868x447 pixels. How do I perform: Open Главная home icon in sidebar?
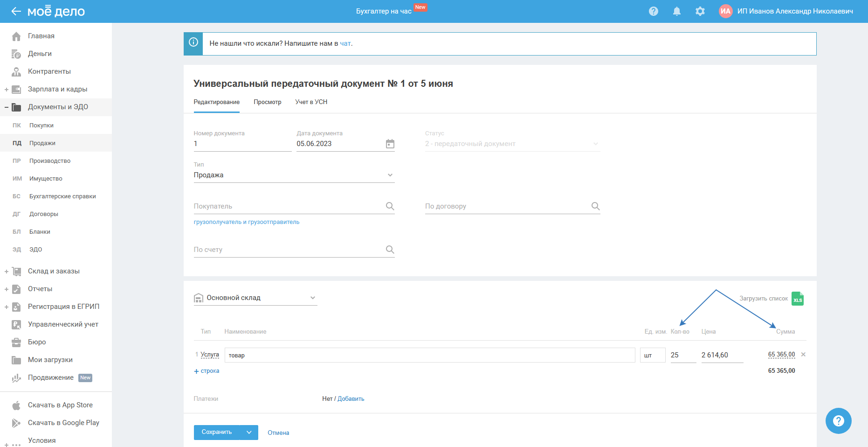click(x=16, y=36)
